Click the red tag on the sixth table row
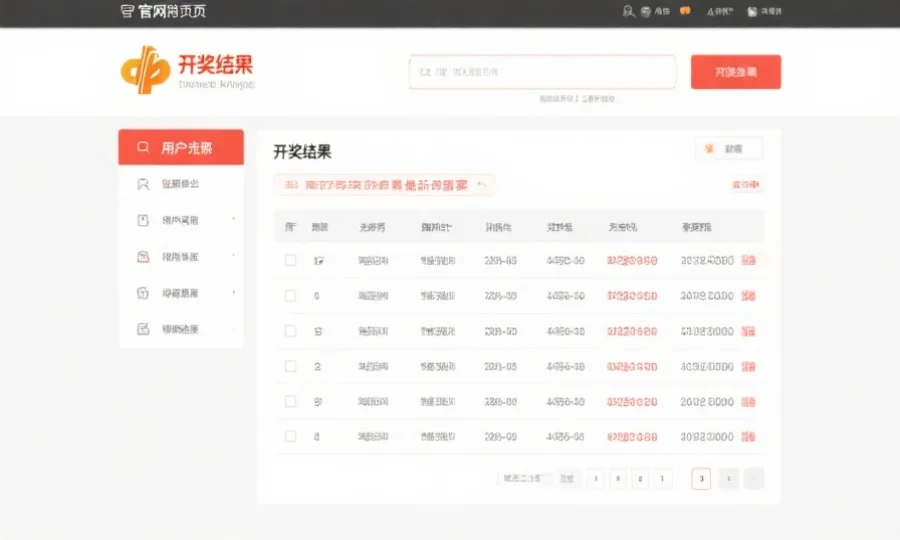 pyautogui.click(x=748, y=437)
